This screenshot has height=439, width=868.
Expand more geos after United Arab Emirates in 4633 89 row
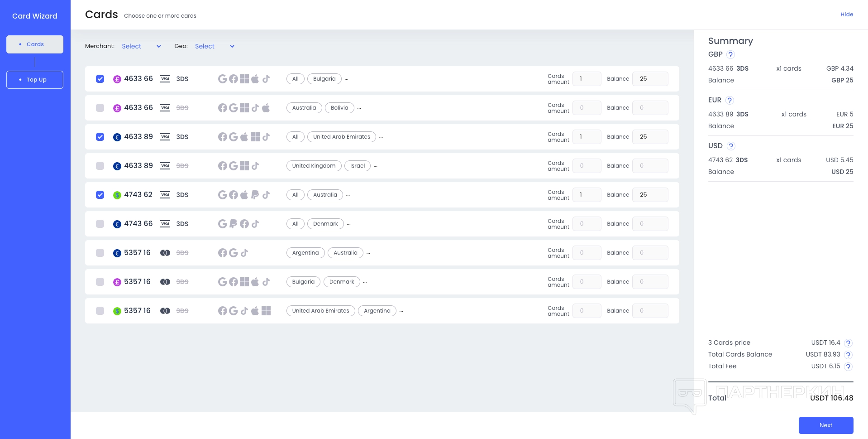click(x=381, y=137)
